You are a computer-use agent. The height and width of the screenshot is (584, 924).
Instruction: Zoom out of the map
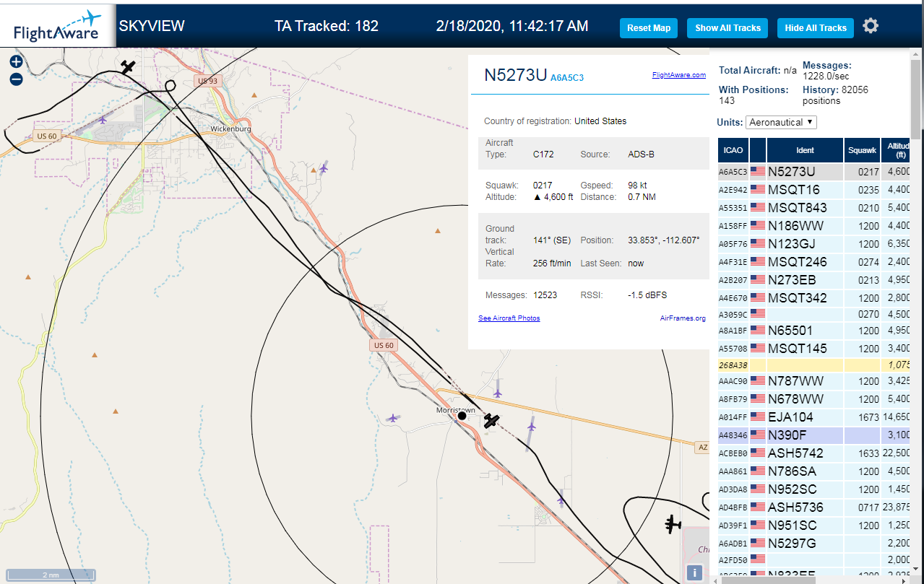point(16,79)
